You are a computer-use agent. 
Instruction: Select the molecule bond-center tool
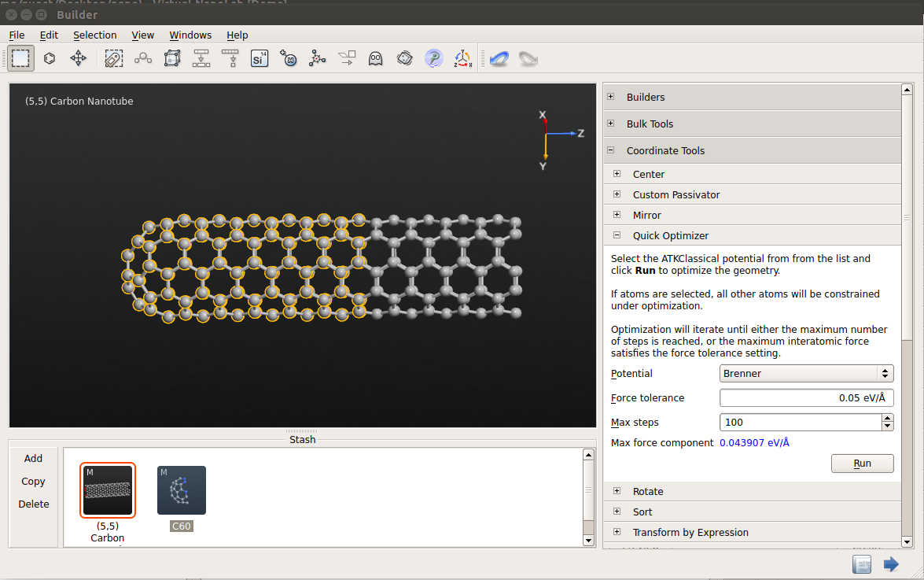[317, 58]
